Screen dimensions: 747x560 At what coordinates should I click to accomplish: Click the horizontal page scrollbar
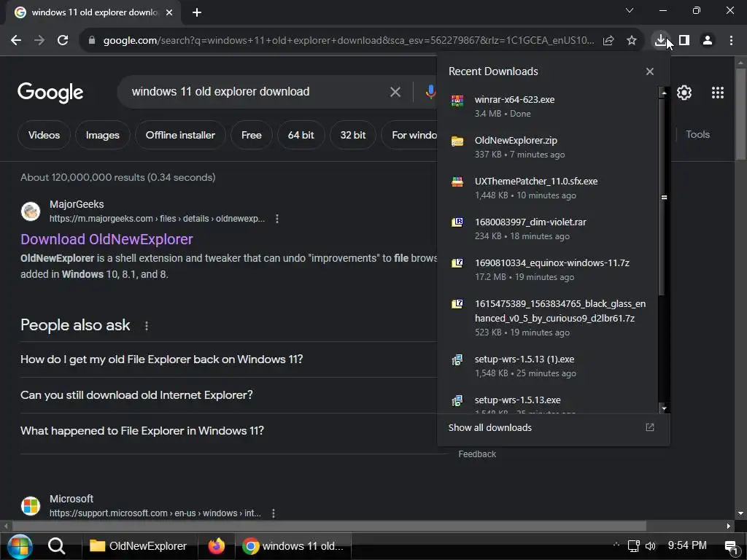[x=329, y=526]
